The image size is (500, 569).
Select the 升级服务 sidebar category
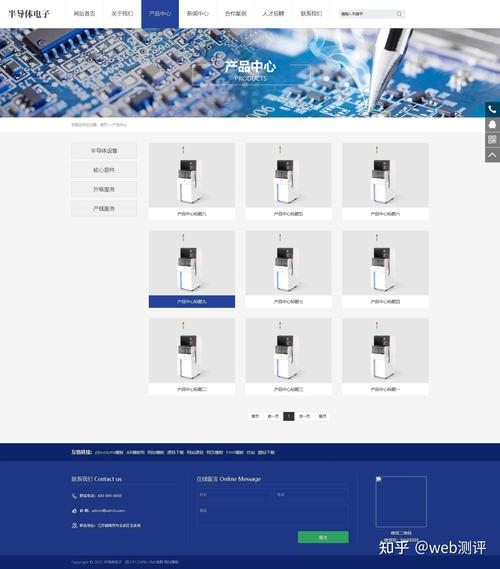pos(104,189)
